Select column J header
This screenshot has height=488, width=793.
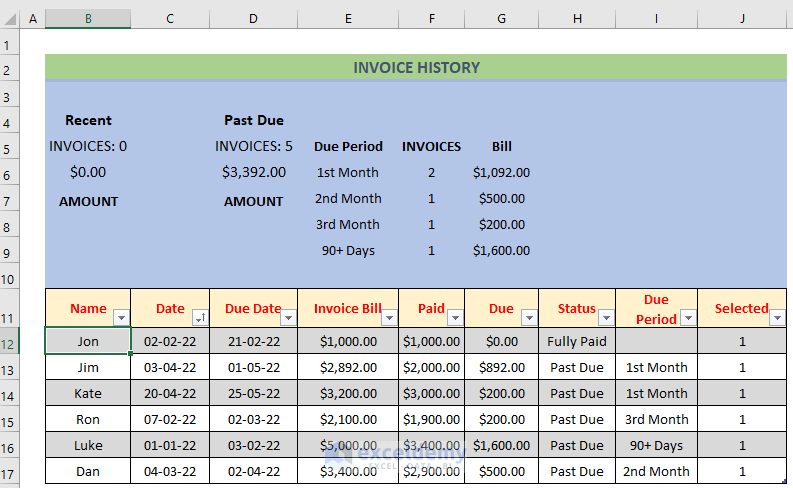(x=742, y=19)
